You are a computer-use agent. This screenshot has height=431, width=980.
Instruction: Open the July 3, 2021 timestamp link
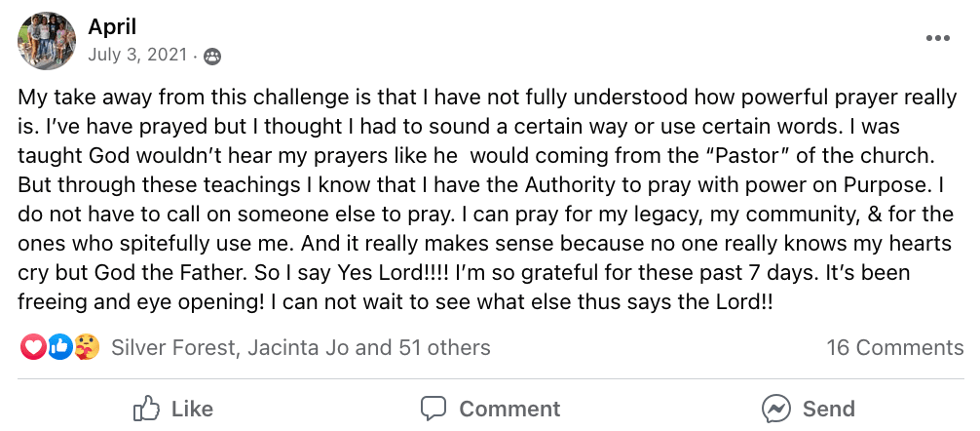(x=136, y=55)
